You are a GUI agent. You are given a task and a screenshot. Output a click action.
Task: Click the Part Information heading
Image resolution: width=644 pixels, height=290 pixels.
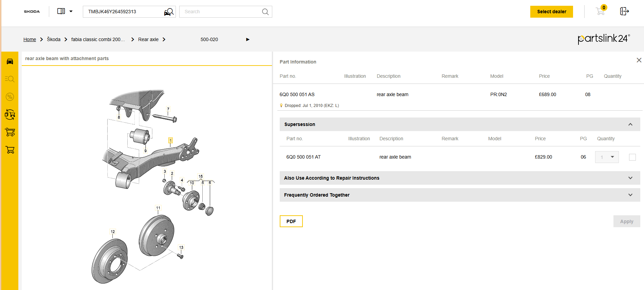[x=298, y=62]
